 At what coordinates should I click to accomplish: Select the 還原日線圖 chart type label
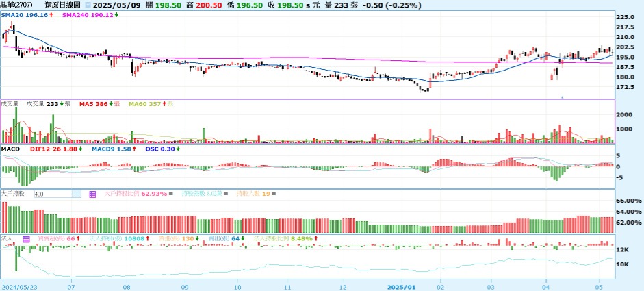[x=64, y=5]
